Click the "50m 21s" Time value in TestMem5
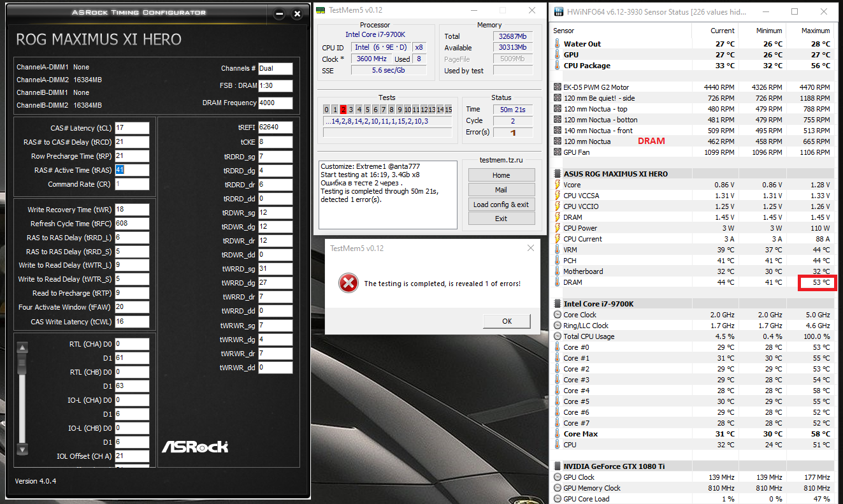 click(513, 110)
